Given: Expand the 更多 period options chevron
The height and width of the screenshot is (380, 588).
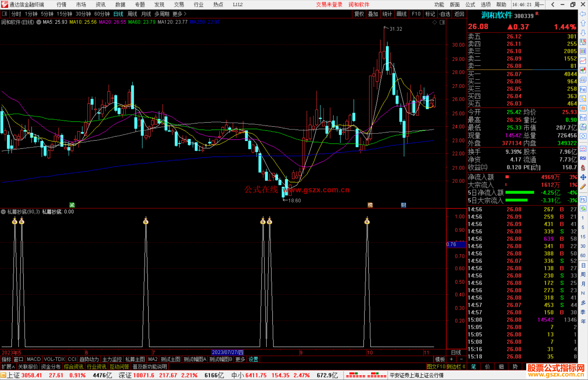Looking at the screenshot, I should tap(185, 14).
